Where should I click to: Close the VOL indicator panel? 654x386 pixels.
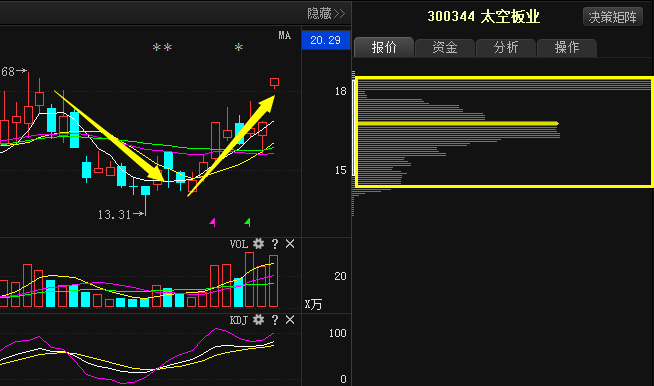tap(290, 244)
